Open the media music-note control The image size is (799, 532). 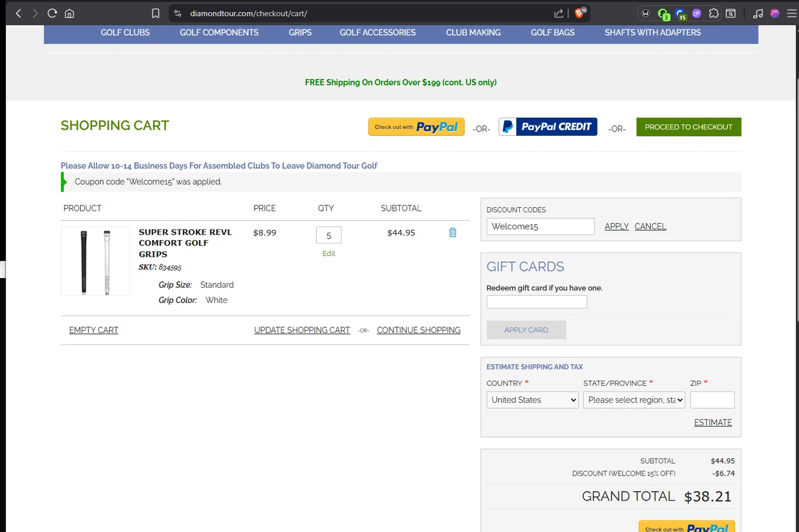pos(758,13)
